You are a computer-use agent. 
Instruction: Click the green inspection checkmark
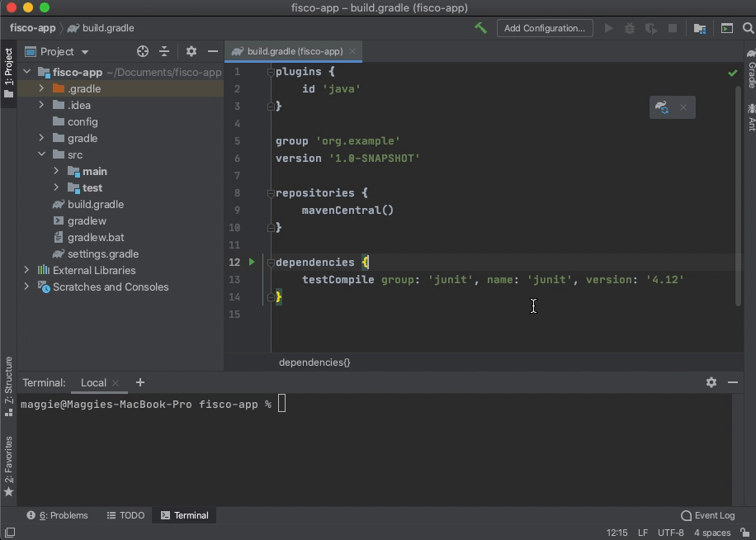point(733,73)
